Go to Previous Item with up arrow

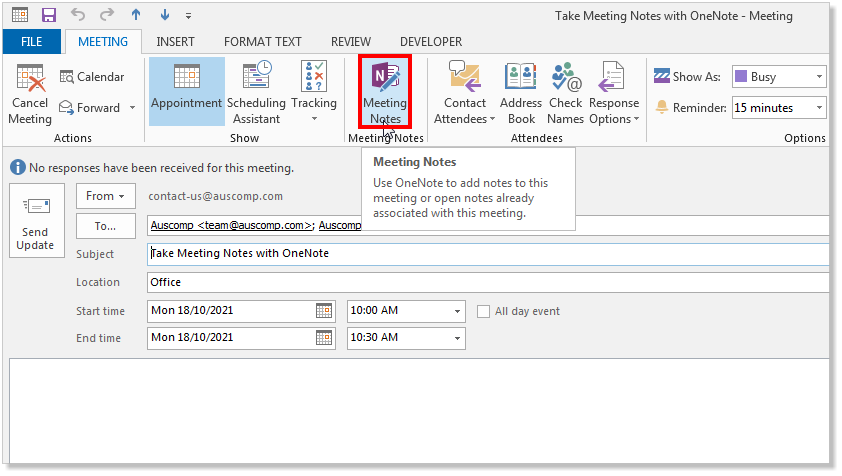point(136,15)
